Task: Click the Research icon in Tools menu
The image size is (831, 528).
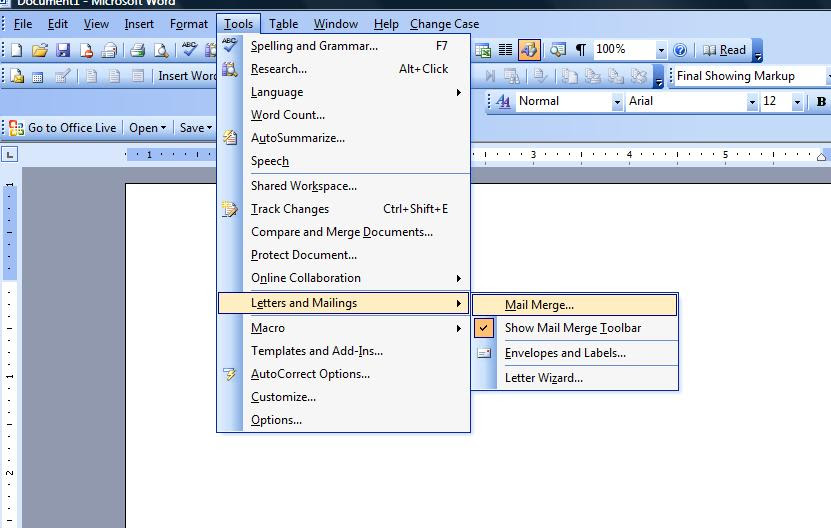Action: click(x=229, y=69)
